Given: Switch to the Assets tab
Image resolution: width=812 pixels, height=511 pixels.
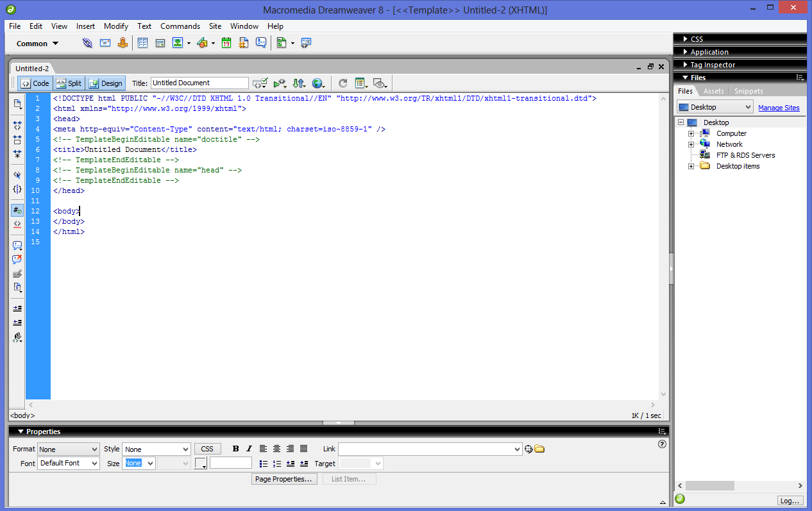Looking at the screenshot, I should (x=713, y=91).
